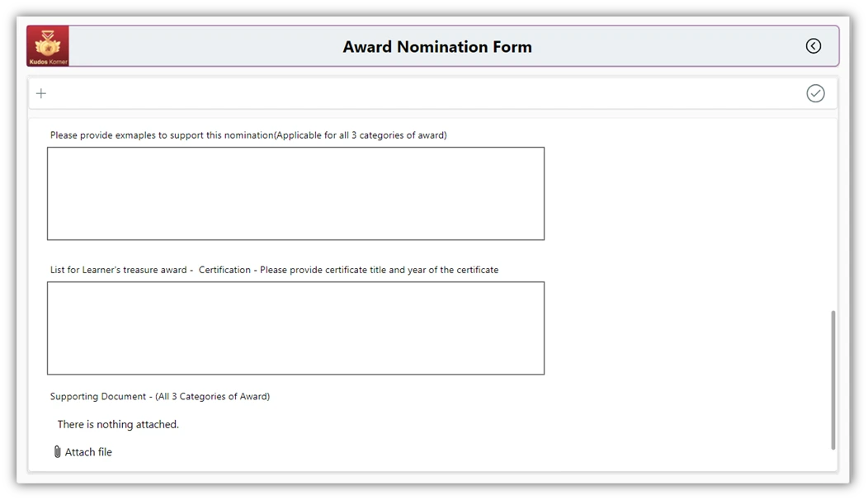868x500 pixels.
Task: Click the form's vertical scrollbar thumb
Action: 833,380
